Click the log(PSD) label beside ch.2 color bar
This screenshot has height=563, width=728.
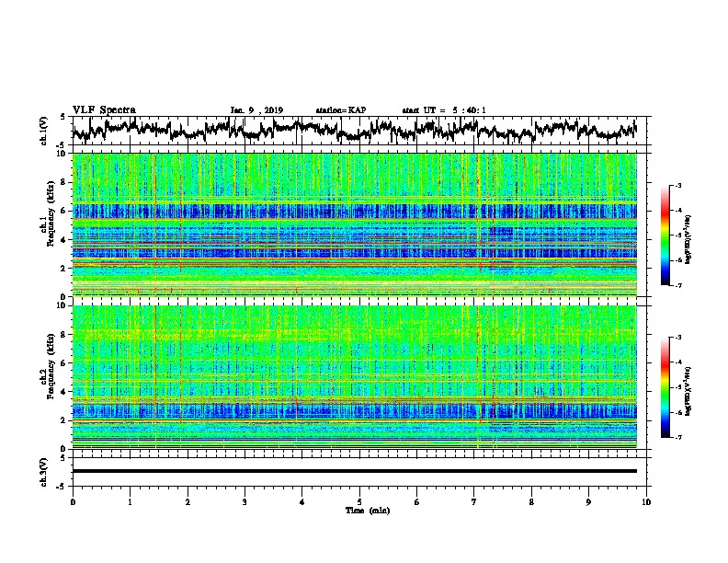[688, 392]
